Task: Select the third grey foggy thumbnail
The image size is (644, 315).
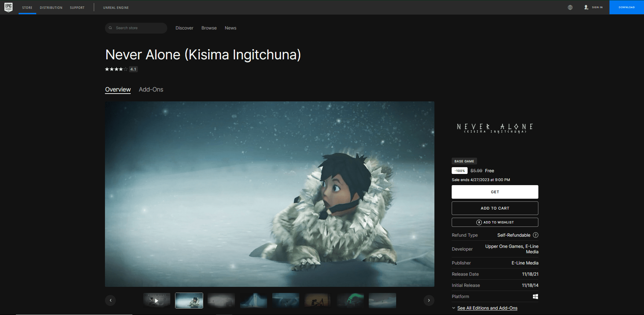Action: (221, 300)
